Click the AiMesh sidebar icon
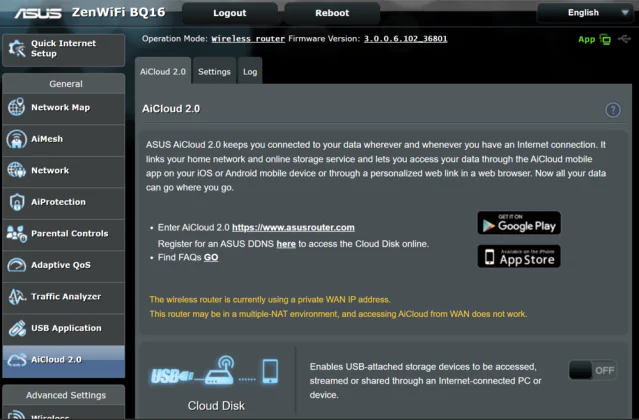 pos(16,139)
